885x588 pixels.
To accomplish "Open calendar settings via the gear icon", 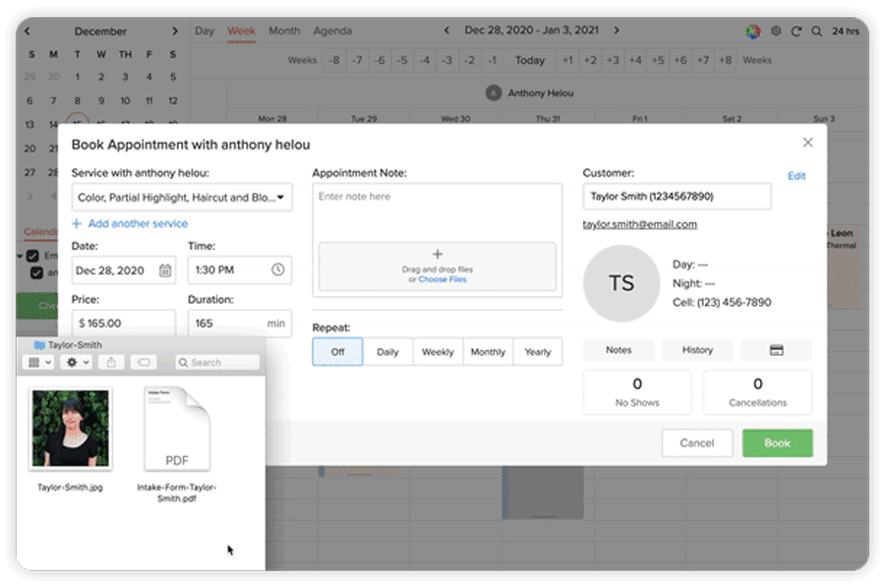I will click(775, 30).
